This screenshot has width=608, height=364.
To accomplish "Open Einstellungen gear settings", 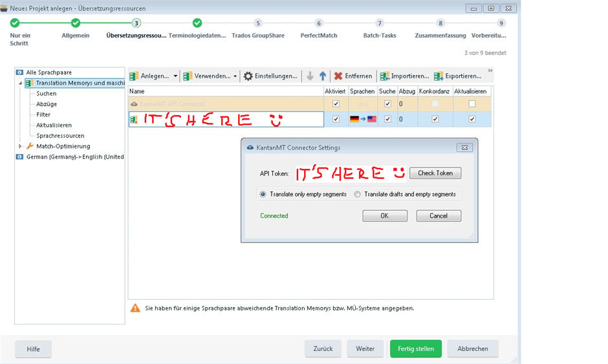I will [270, 76].
